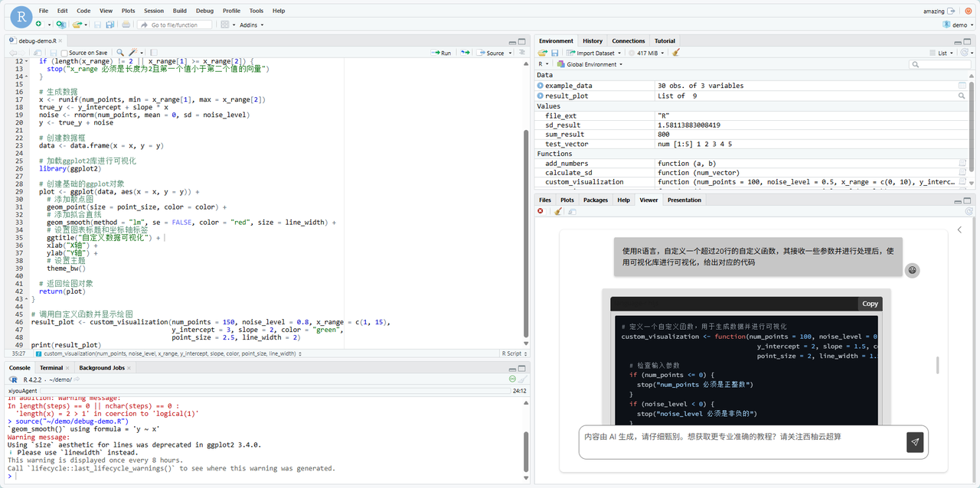
Task: Close the debug-demo.R tab
Action: pyautogui.click(x=60, y=41)
